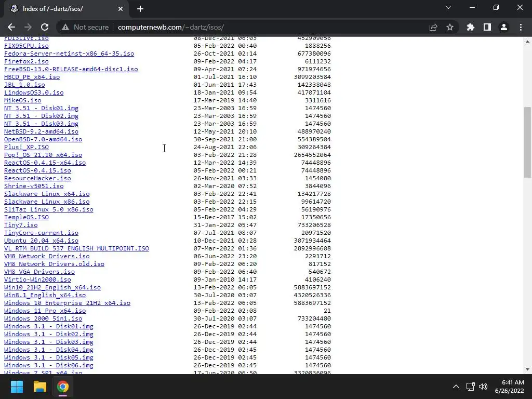
Task: Select file size 3099203584 text
Action: coord(312,77)
